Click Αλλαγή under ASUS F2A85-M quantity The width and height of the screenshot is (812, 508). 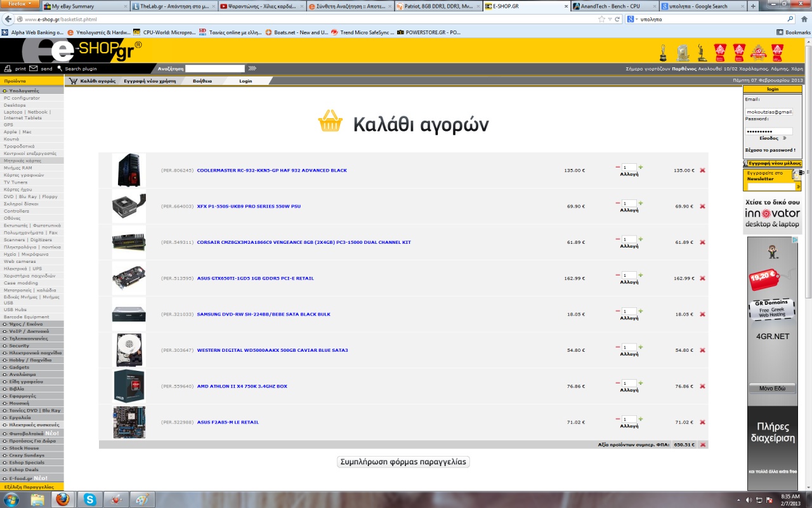629,426
